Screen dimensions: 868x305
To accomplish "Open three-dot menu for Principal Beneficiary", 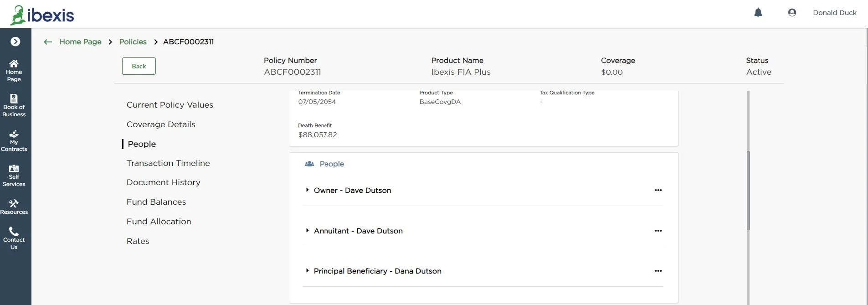I will click(x=658, y=271).
